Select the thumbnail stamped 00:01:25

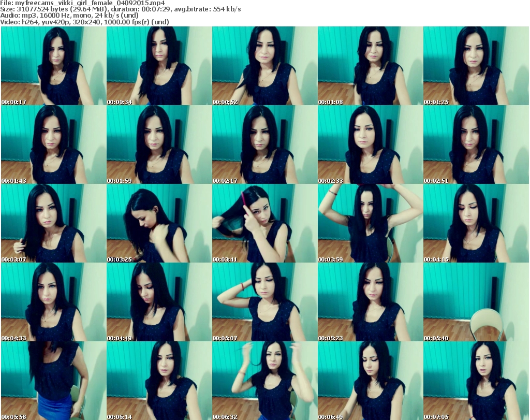click(476, 66)
